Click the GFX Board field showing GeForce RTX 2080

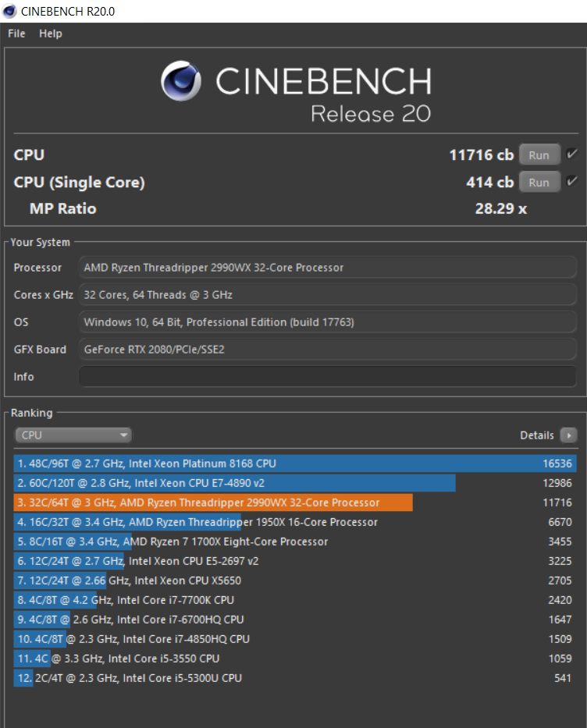pos(328,349)
